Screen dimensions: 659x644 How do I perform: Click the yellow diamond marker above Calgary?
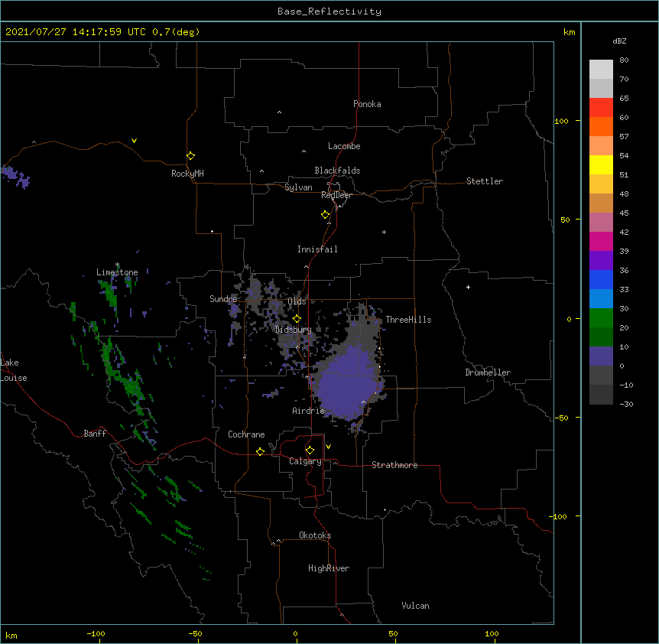310,450
